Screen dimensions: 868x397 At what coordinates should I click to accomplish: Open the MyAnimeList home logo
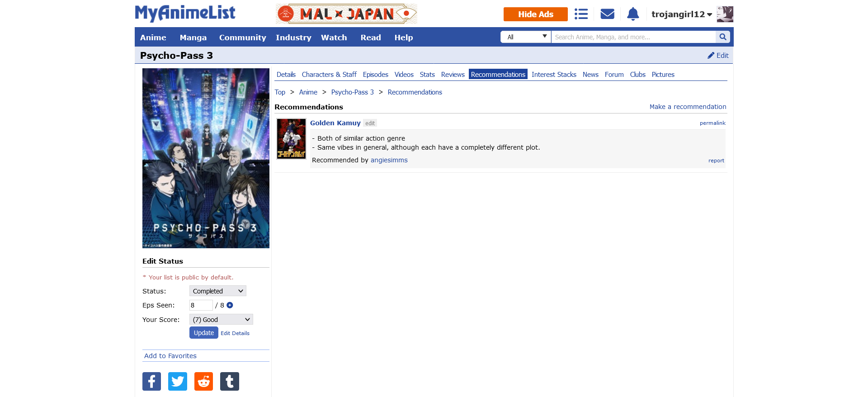point(185,13)
